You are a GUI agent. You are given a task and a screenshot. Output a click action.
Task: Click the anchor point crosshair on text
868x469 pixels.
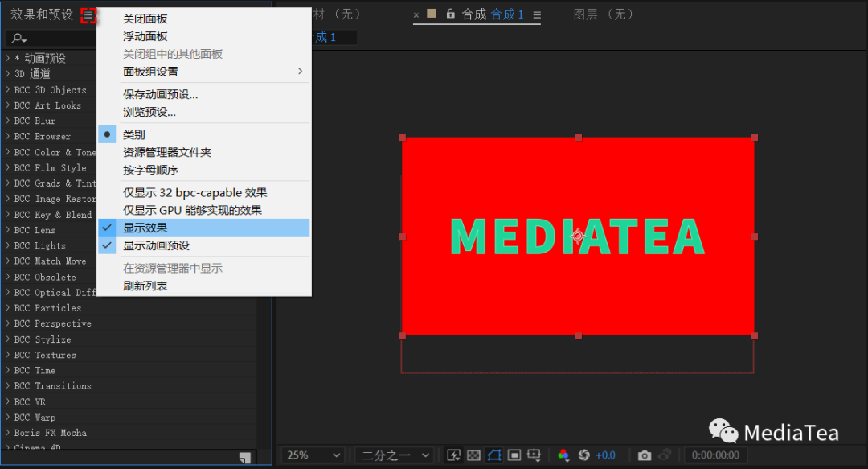(x=578, y=237)
